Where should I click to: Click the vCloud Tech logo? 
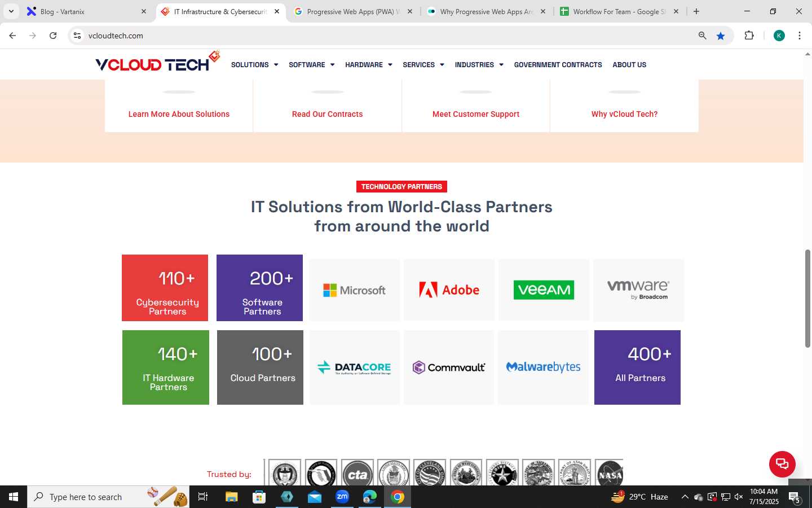pos(157,62)
